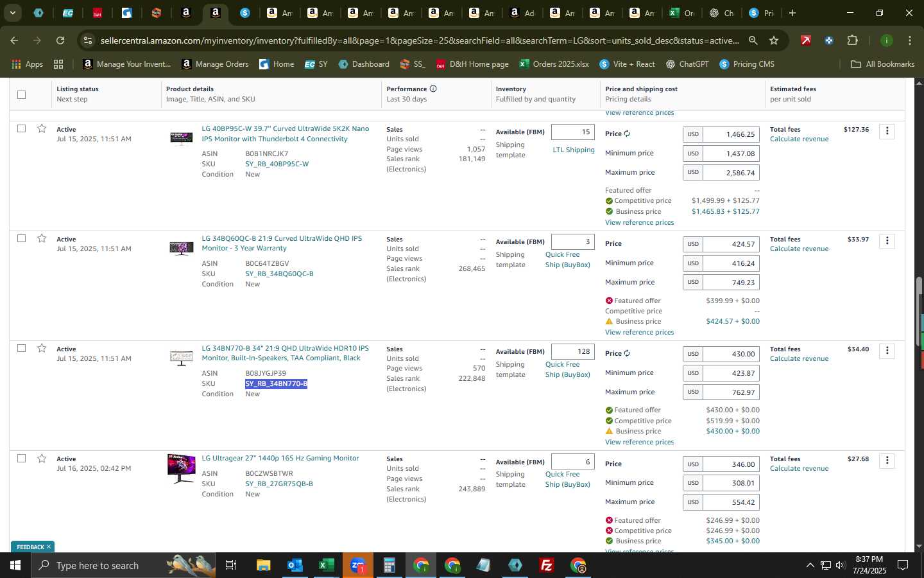Viewport: 924px width, 578px height.
Task: Open actions menu for LG 34BN770-B listing
Action: tap(887, 351)
